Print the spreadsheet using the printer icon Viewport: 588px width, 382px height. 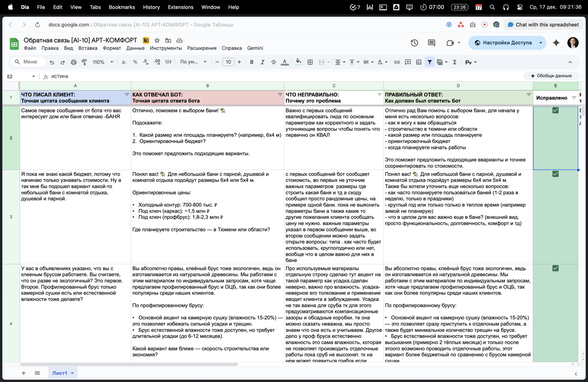pos(73,62)
